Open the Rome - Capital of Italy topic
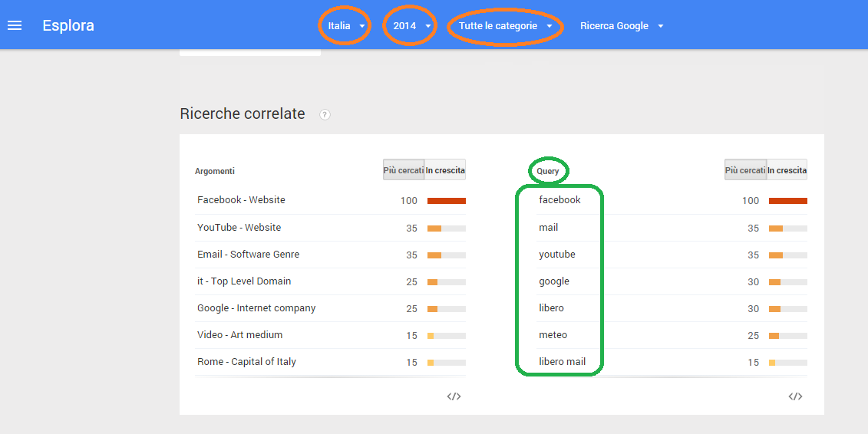Screen dimensions: 868x434 (x=246, y=362)
